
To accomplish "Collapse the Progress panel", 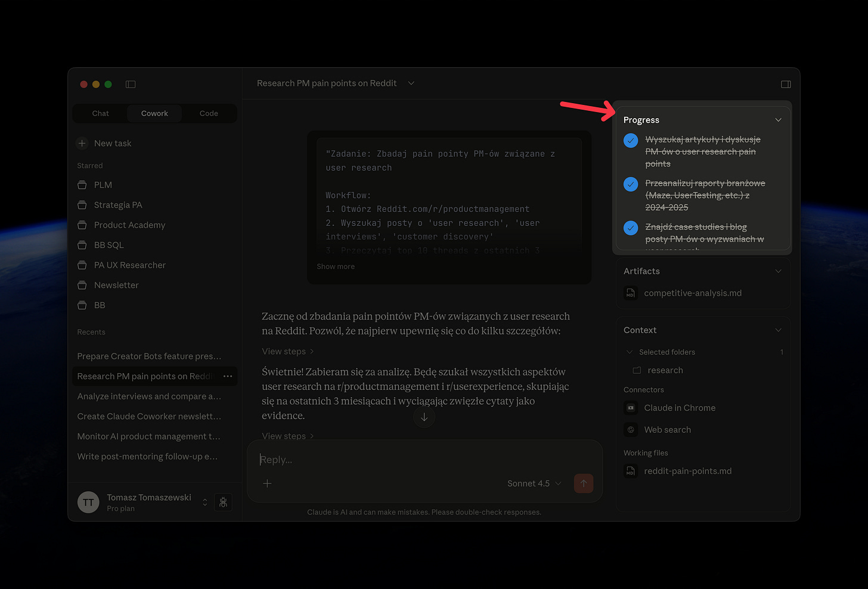I will pyautogui.click(x=778, y=120).
